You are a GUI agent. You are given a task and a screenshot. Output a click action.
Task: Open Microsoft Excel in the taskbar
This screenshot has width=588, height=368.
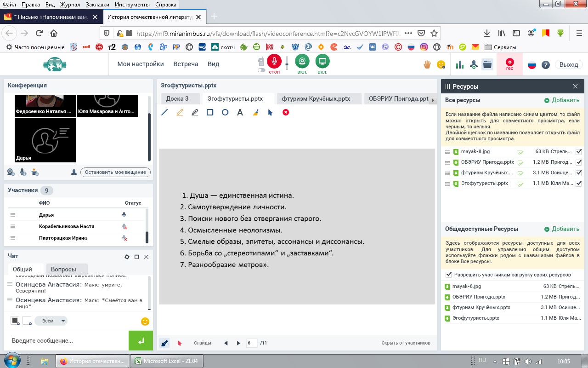point(166,361)
